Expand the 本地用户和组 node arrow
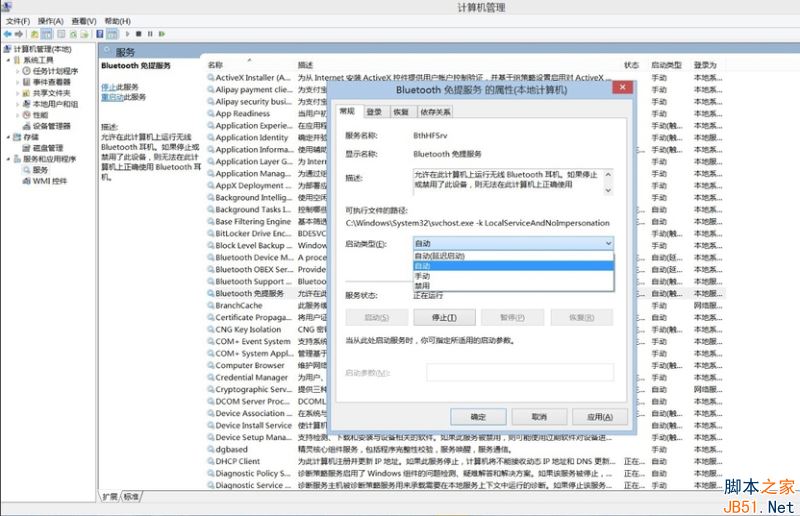 pos(17,104)
